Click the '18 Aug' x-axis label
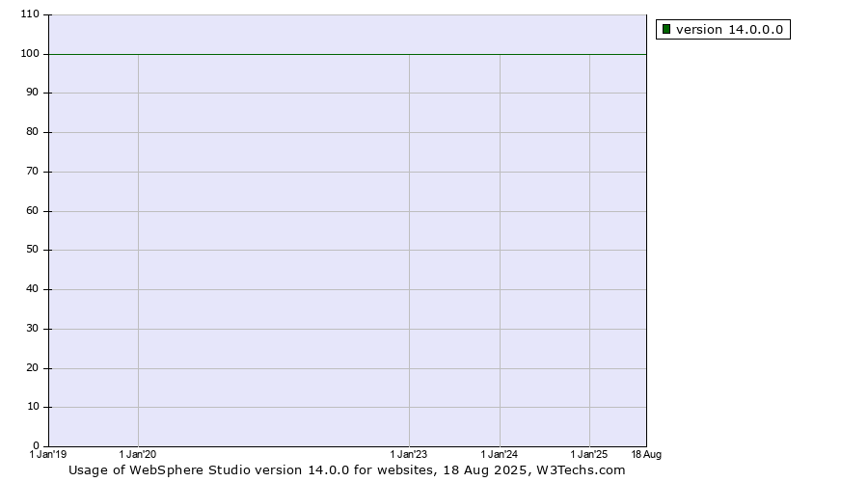This screenshot has width=868, height=482. pos(646,454)
